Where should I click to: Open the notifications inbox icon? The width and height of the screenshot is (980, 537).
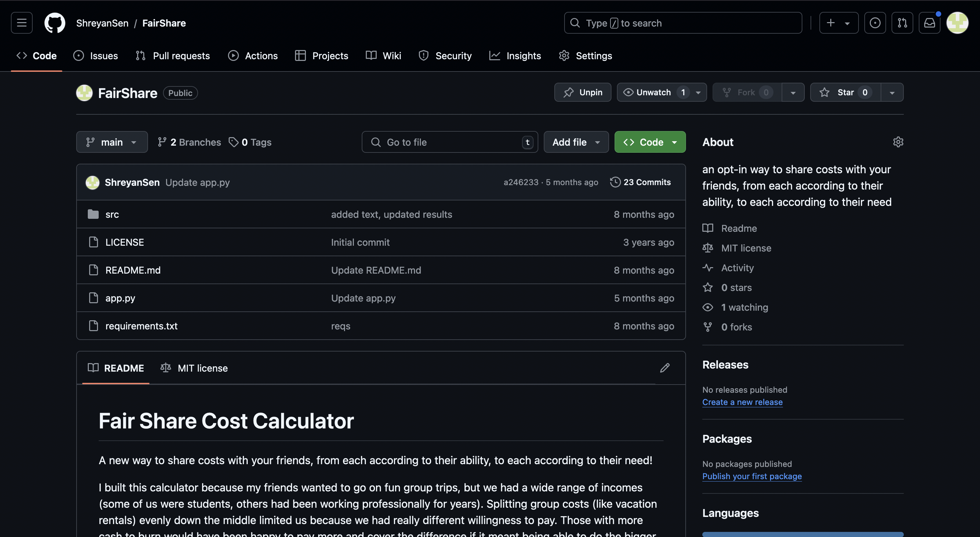coord(929,23)
